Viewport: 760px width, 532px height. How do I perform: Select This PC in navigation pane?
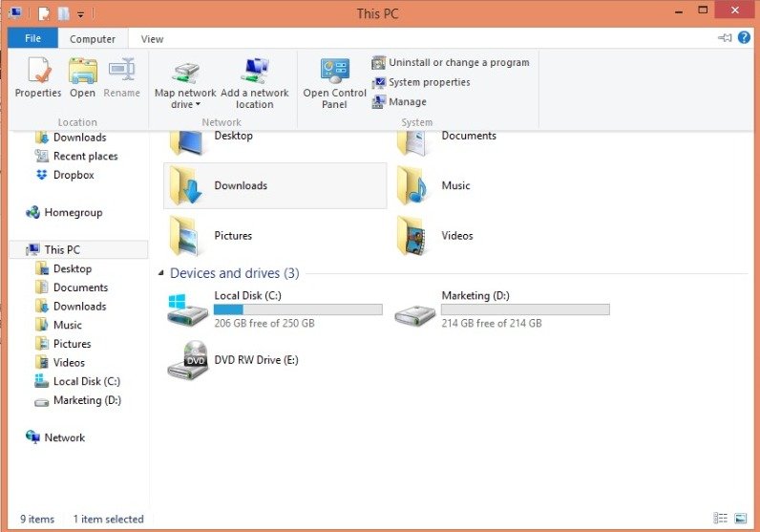(x=78, y=249)
